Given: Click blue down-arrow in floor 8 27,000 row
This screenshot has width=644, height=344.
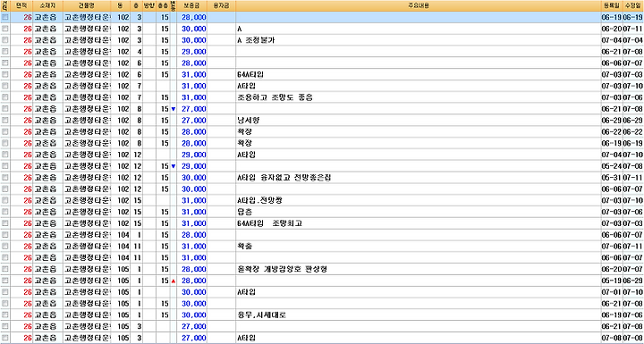Looking at the screenshot, I should pos(173,109).
